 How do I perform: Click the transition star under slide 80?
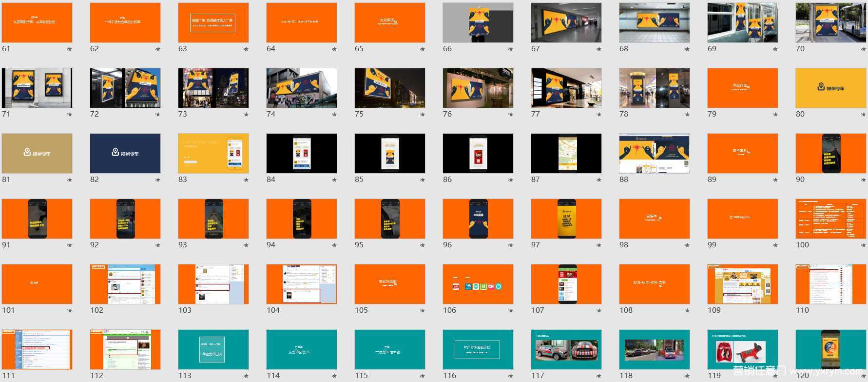pyautogui.click(x=864, y=115)
